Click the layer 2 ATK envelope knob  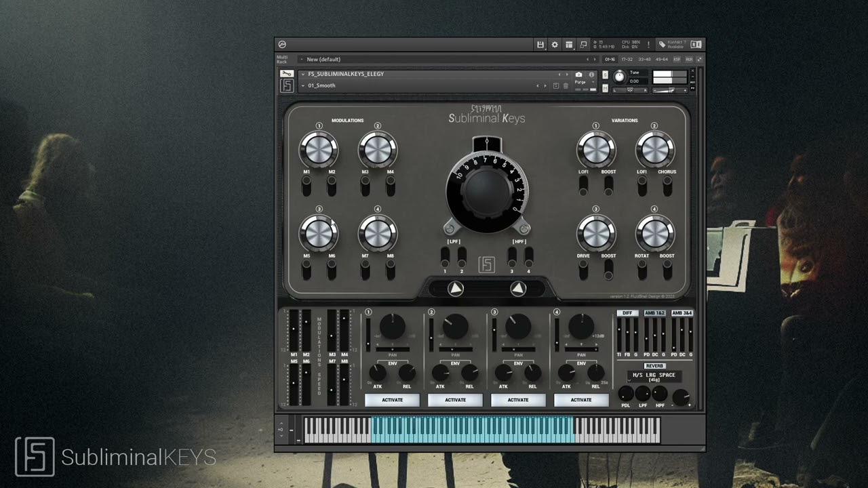[x=440, y=372]
